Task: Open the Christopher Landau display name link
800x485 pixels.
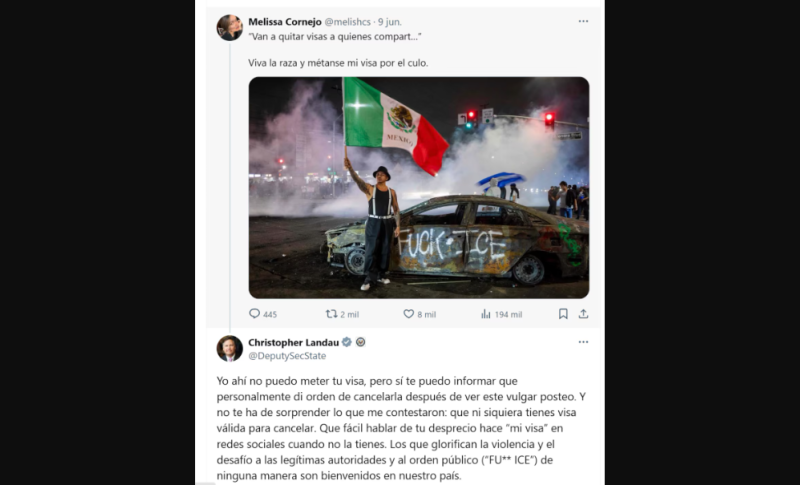Action: (293, 343)
